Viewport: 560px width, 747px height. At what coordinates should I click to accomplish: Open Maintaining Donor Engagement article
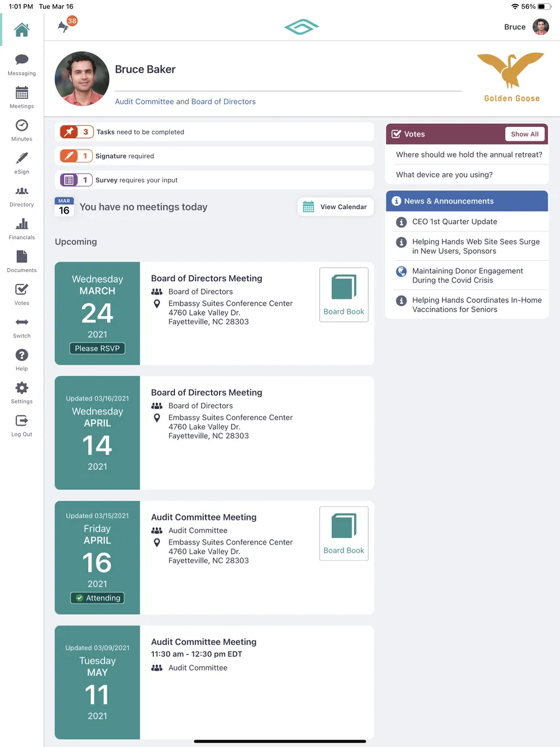(x=467, y=275)
